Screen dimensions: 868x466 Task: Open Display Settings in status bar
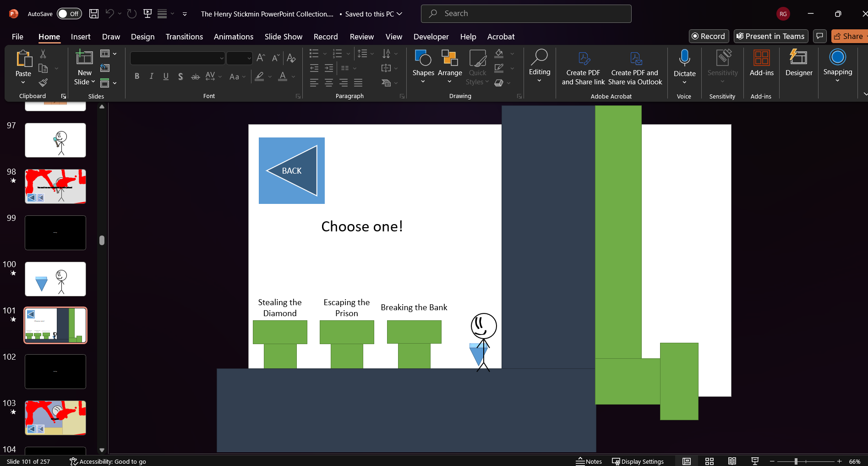point(638,461)
